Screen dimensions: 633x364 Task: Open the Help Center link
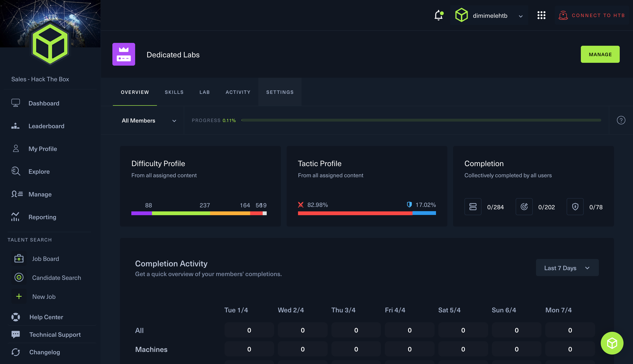click(46, 317)
